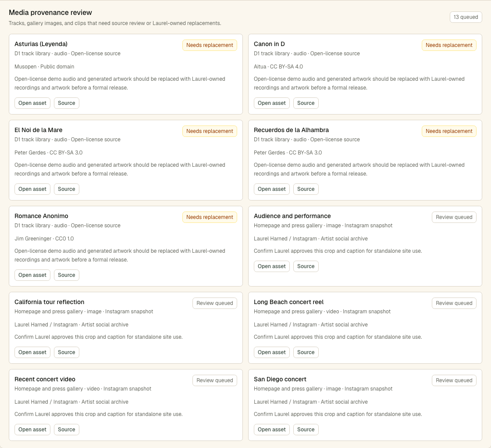
Task: Open asset for San Diego concert
Action: (x=271, y=430)
